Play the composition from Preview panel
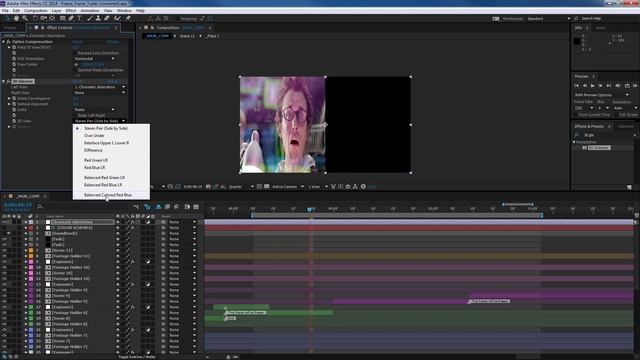Image resolution: width=640 pixels, height=360 pixels. tap(593, 86)
